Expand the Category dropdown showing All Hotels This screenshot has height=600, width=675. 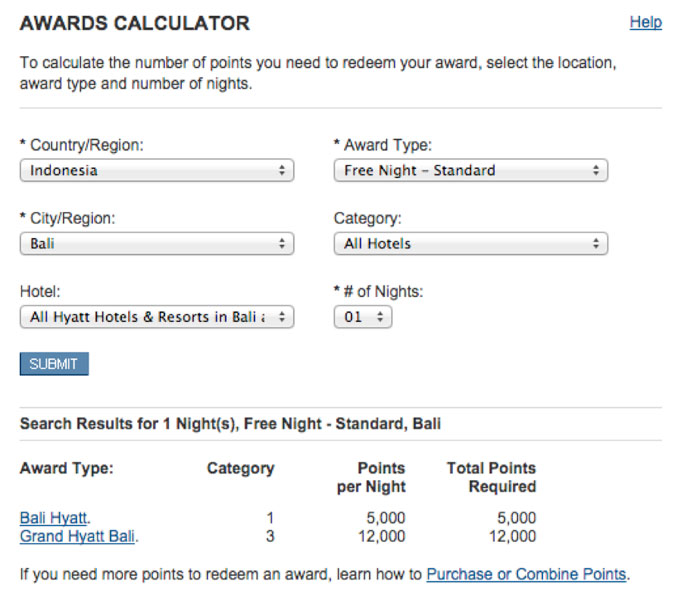click(x=470, y=244)
